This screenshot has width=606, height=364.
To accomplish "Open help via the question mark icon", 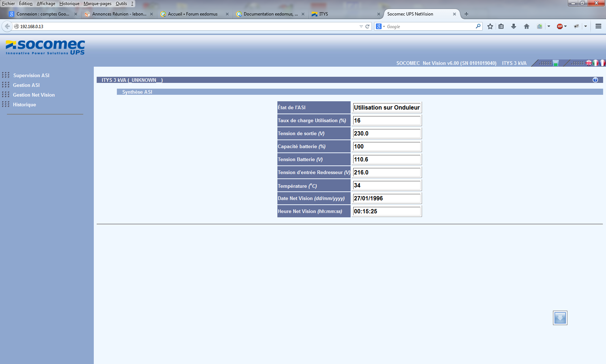I will click(x=595, y=80).
